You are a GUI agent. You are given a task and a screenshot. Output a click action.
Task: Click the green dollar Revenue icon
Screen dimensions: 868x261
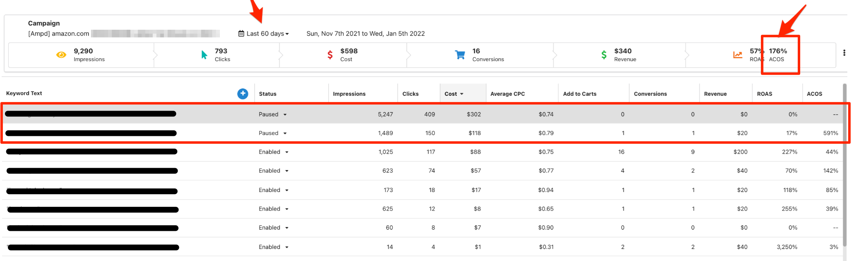coord(604,55)
